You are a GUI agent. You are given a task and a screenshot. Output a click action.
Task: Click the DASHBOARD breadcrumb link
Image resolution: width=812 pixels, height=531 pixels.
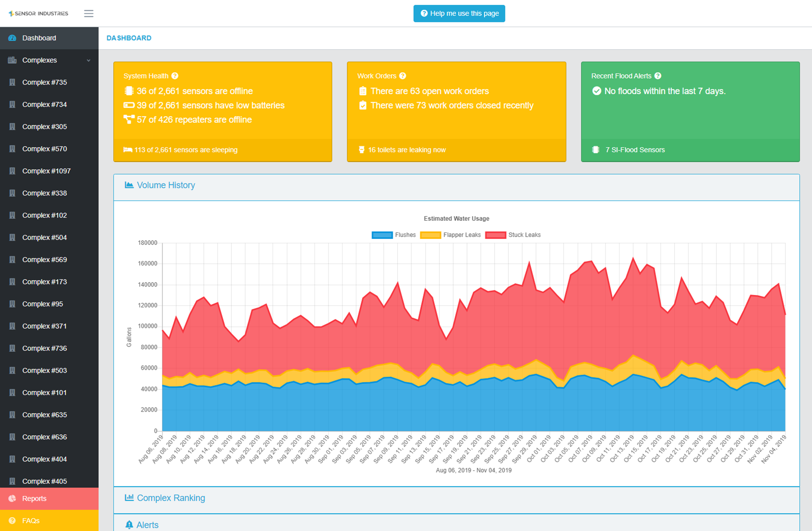[x=129, y=38]
